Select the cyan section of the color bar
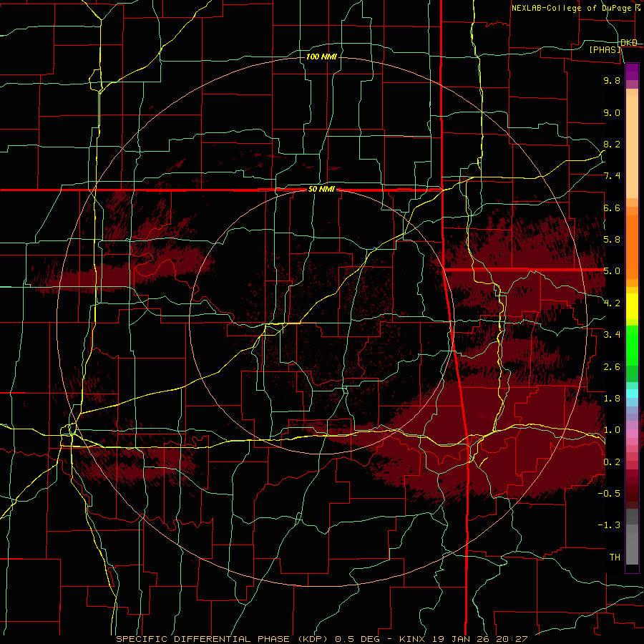Image resolution: width=644 pixels, height=644 pixels. click(632, 394)
